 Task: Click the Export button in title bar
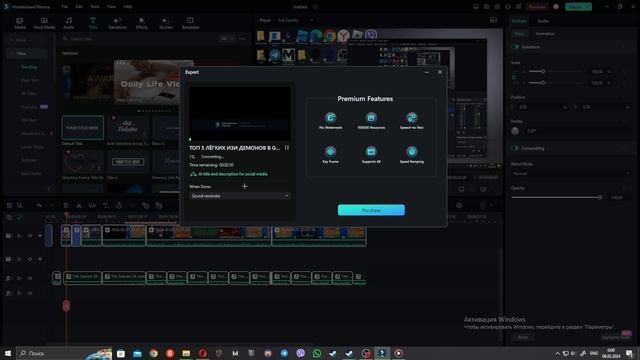point(578,7)
